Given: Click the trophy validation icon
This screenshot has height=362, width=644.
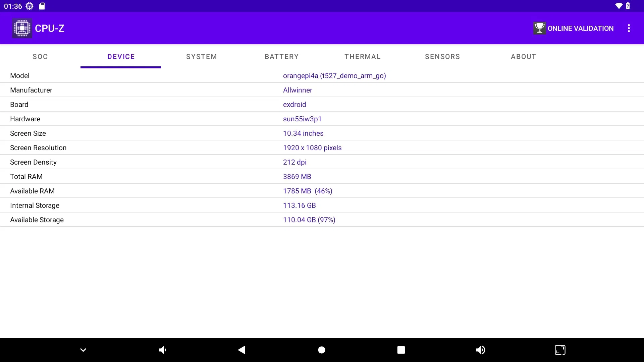Looking at the screenshot, I should click(x=539, y=28).
